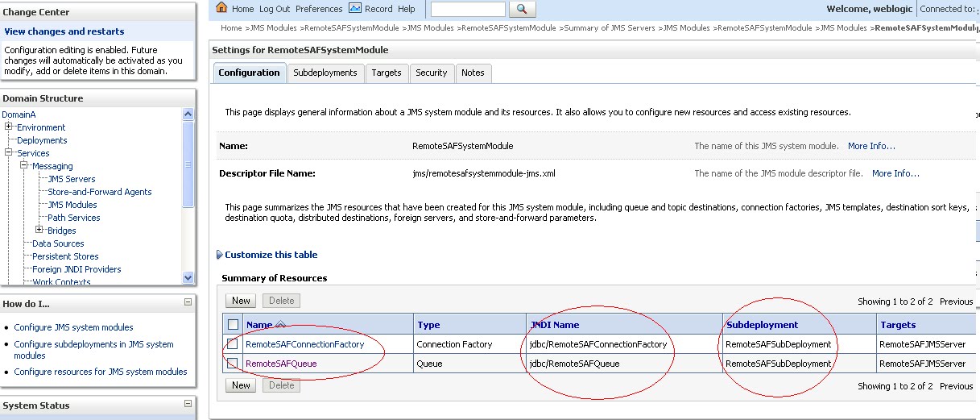Screen dimensions: 980x420
Task: Open Configure subdeployments in JMS system modules
Action: (x=93, y=349)
